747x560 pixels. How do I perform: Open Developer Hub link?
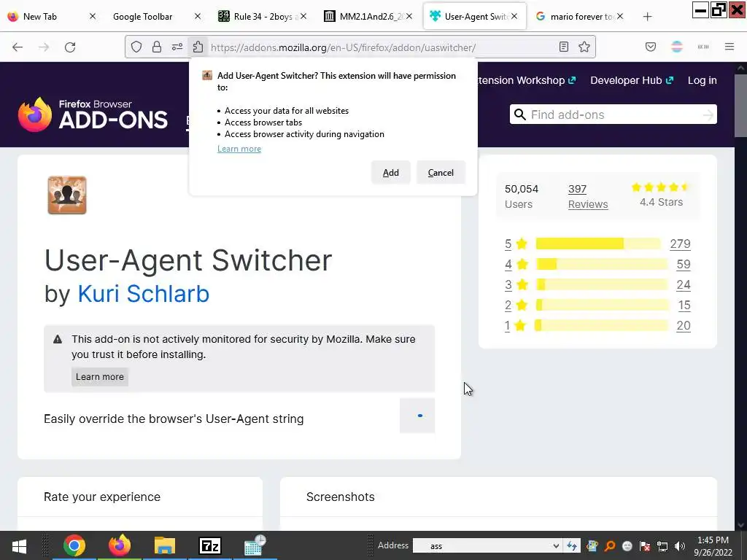click(632, 80)
